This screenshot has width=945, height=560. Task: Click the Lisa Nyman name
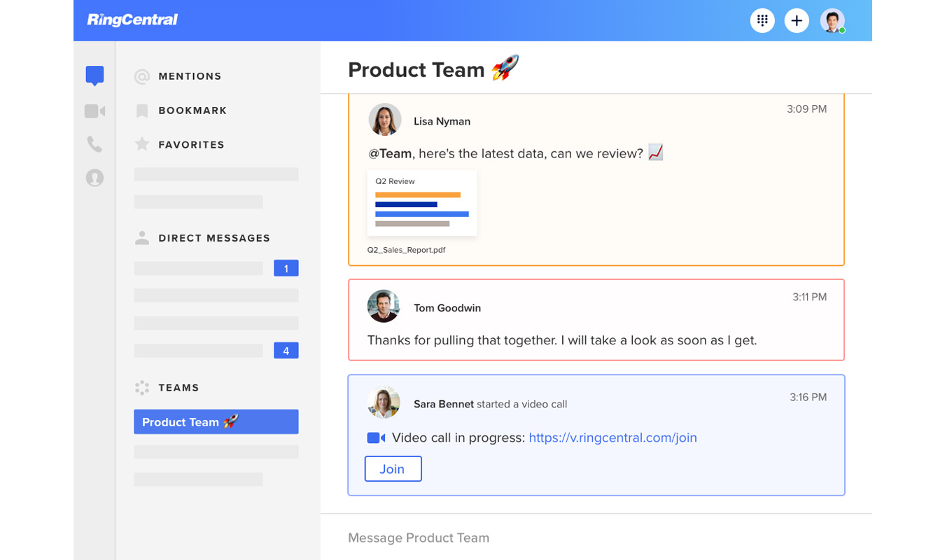click(x=442, y=121)
